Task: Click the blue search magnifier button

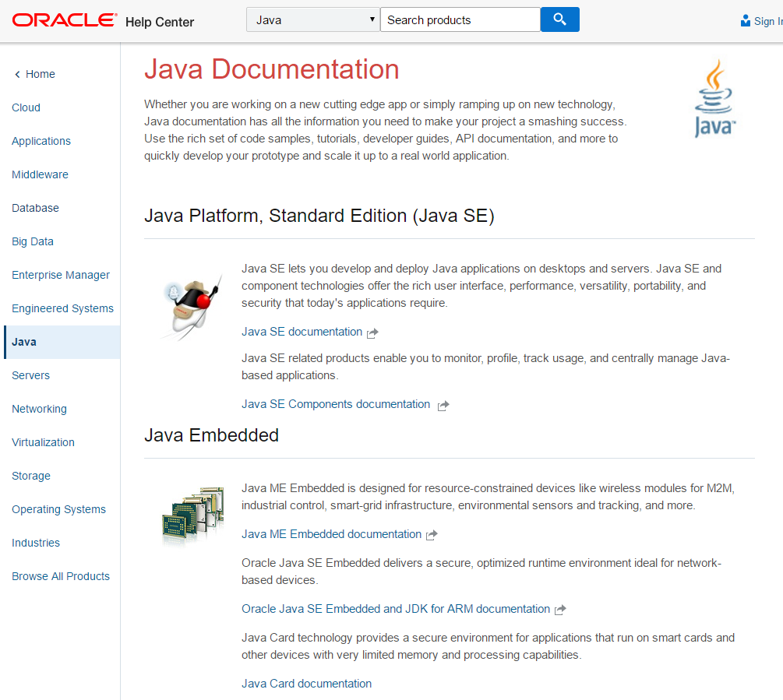Action: click(559, 19)
